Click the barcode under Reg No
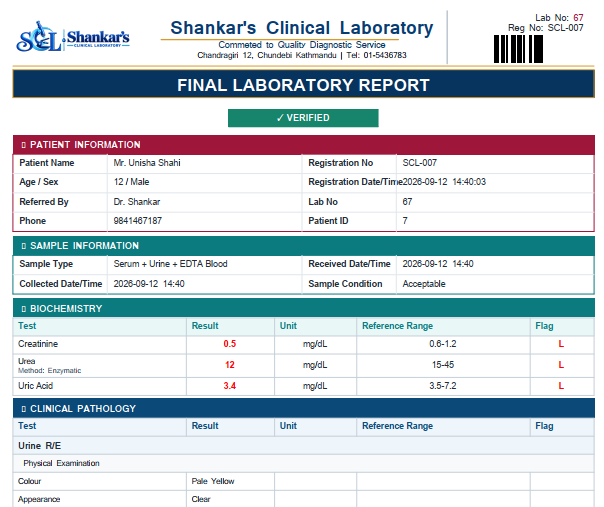This screenshot has width=604, height=507. point(518,49)
